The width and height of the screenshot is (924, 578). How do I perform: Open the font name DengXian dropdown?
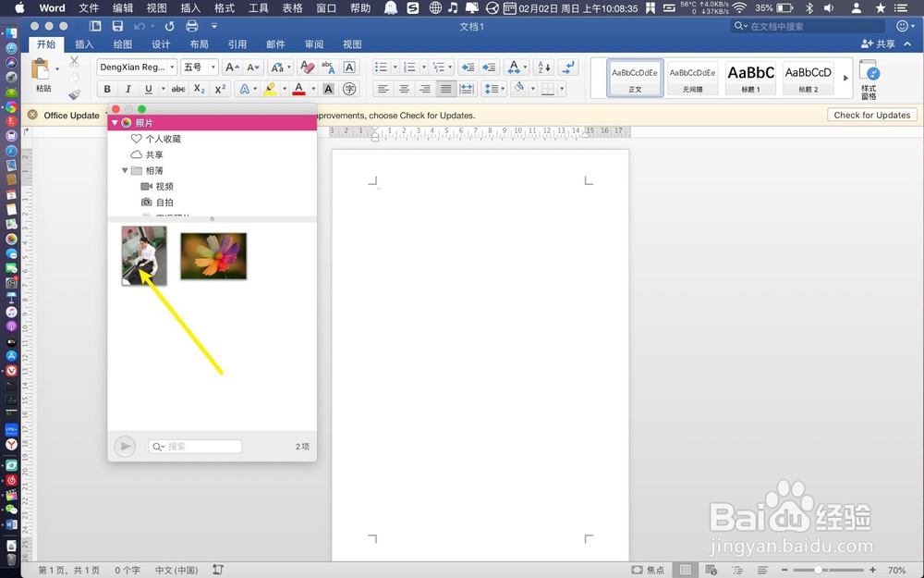pos(172,68)
